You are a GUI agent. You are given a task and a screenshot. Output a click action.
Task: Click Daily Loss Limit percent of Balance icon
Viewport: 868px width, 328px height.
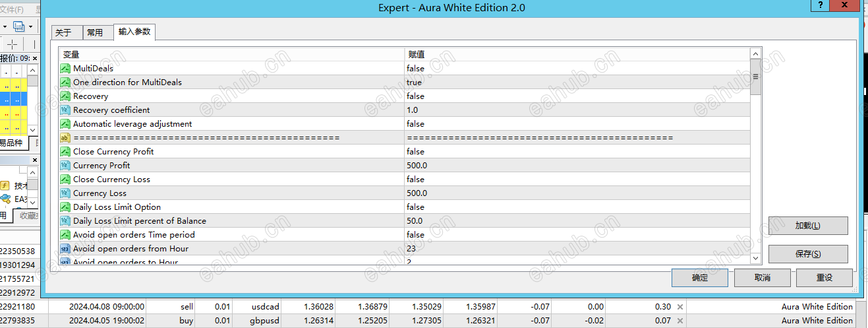(65, 221)
